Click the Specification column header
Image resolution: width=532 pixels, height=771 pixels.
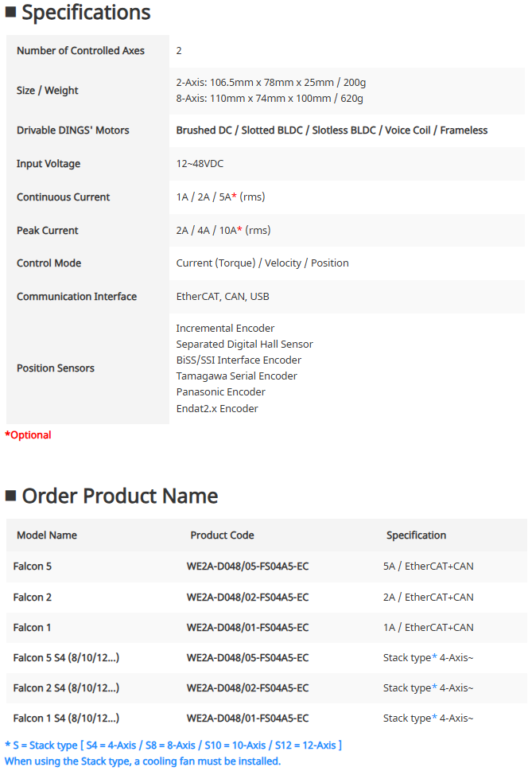tap(416, 535)
